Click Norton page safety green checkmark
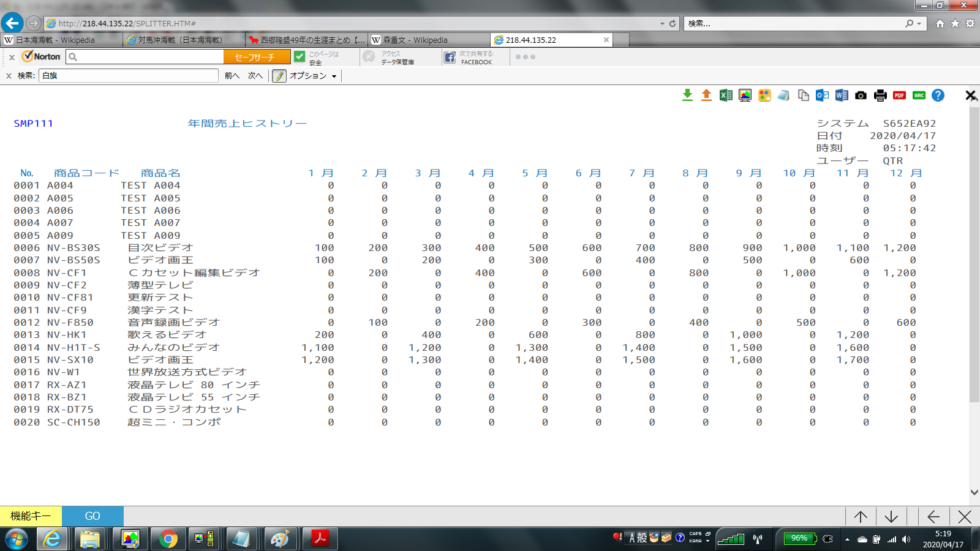Image resolution: width=980 pixels, height=551 pixels. [300, 57]
